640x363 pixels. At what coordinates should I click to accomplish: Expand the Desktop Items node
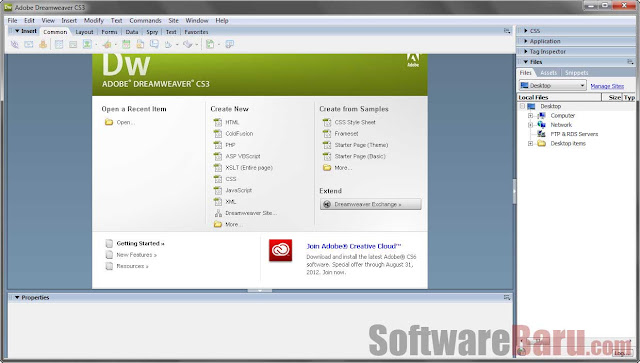click(531, 143)
